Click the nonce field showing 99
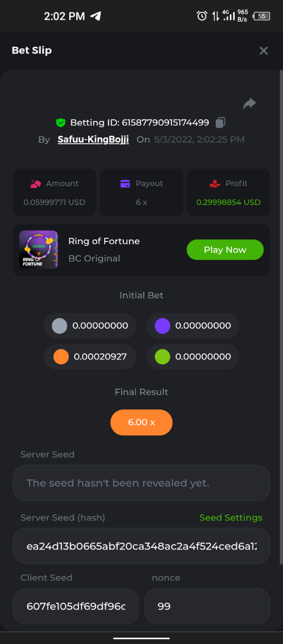 (x=207, y=606)
